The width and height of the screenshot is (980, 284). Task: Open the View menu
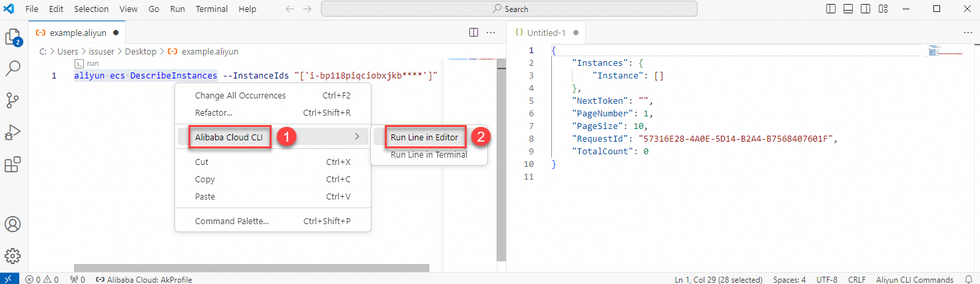[x=128, y=9]
